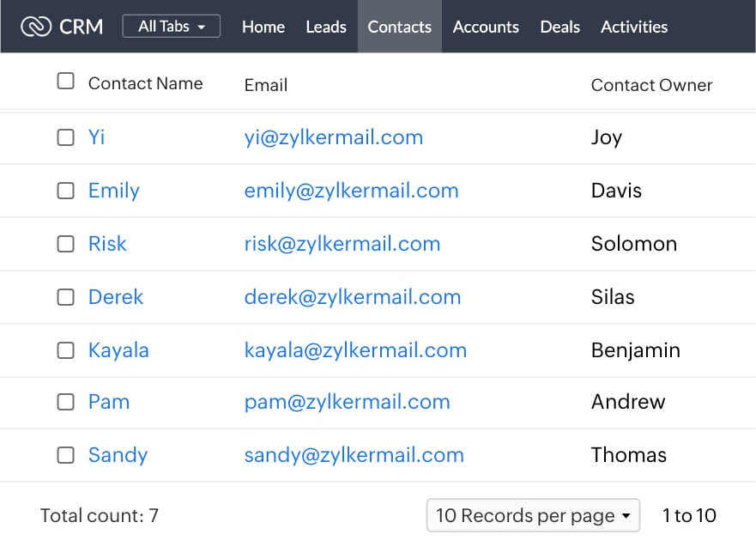
Task: Switch to the Leads tab
Action: [x=326, y=27]
